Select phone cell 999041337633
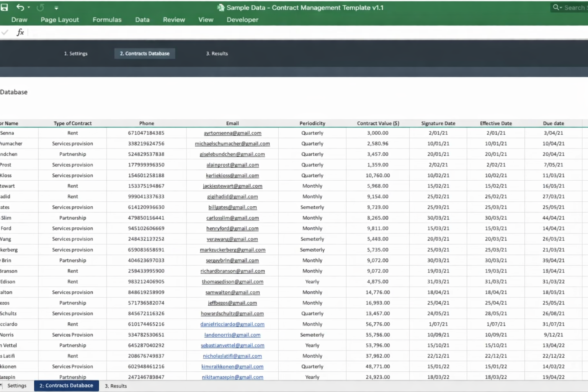This screenshot has height=392, width=588. click(146, 196)
